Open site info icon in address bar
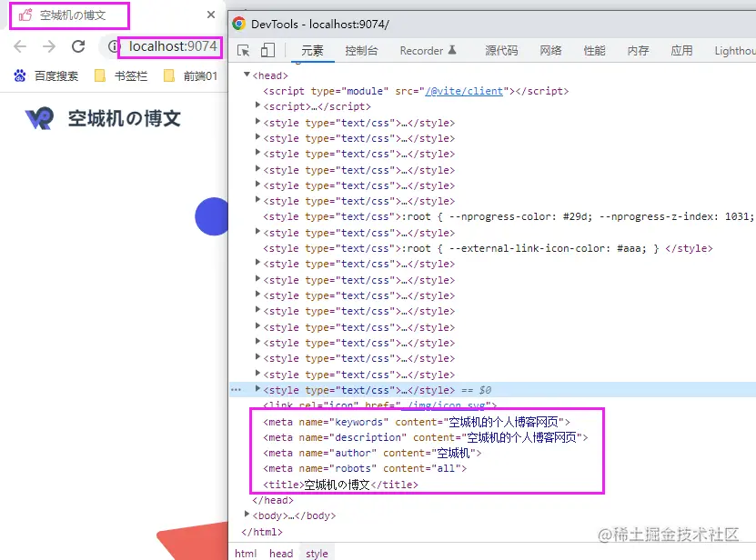 click(x=113, y=46)
